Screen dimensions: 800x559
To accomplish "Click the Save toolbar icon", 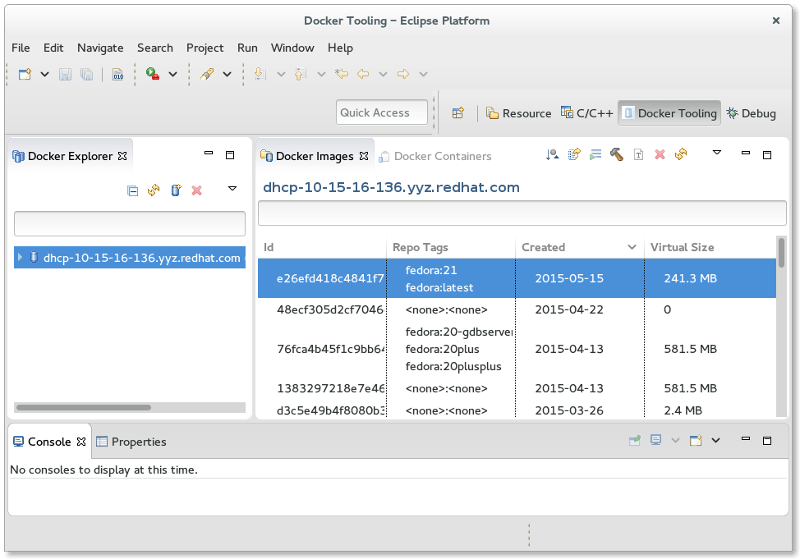I will click(65, 74).
